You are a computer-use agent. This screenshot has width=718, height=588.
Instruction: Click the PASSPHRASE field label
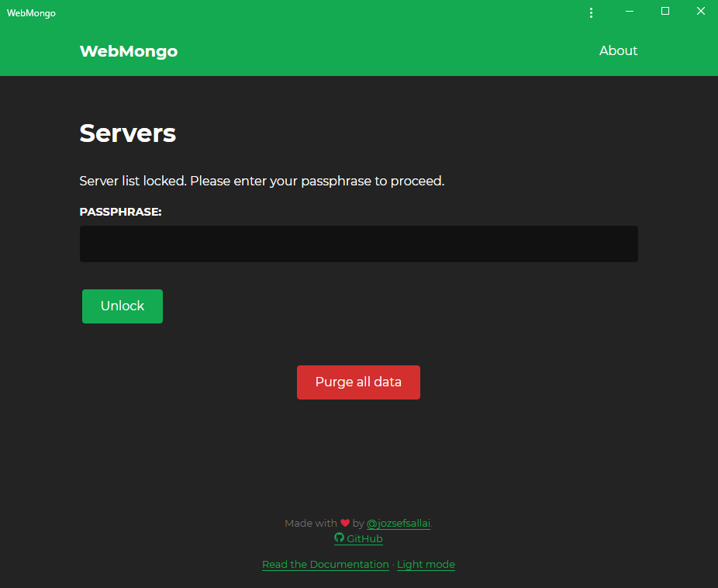tap(120, 211)
